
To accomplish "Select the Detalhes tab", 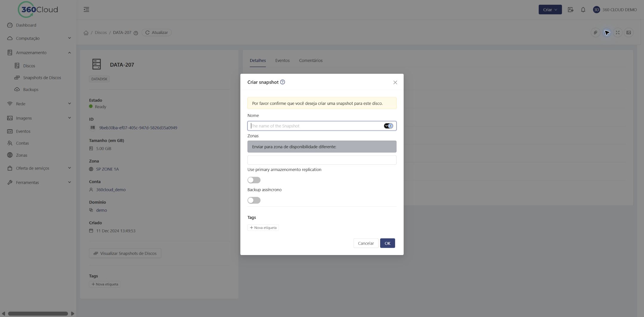I will tap(258, 60).
